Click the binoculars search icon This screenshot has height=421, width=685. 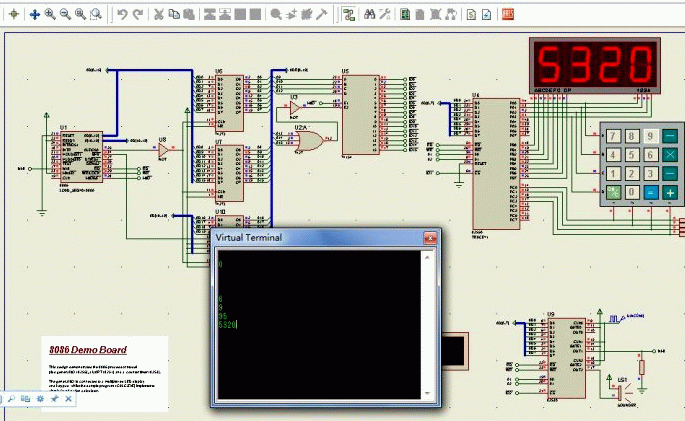[x=370, y=14]
